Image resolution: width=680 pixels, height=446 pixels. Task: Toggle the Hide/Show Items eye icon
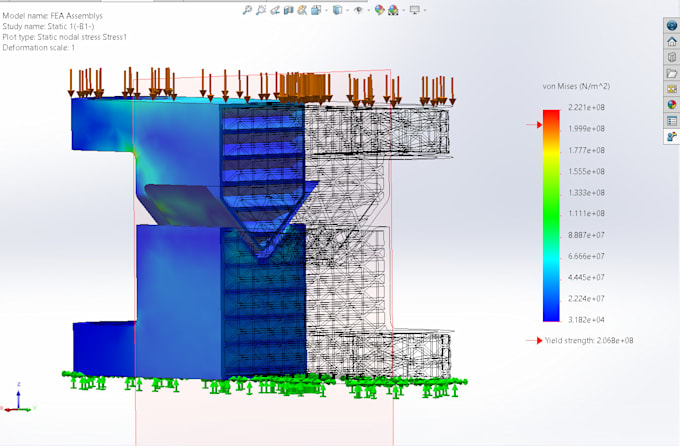[358, 10]
